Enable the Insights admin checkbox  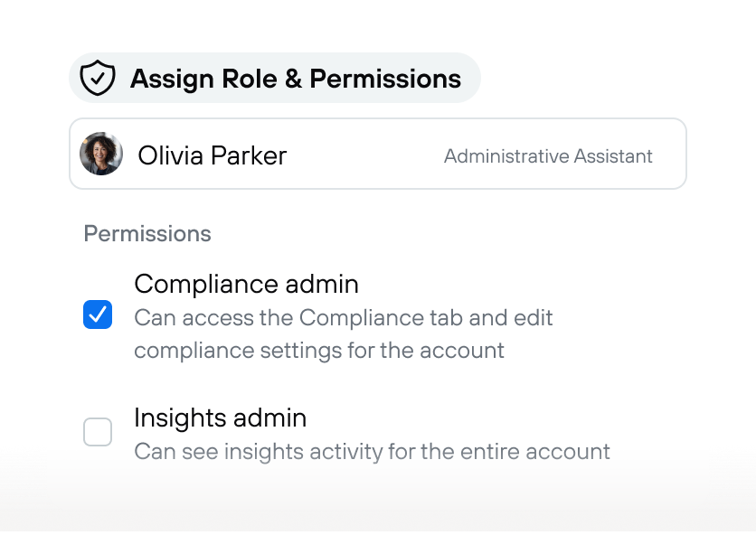(98, 432)
